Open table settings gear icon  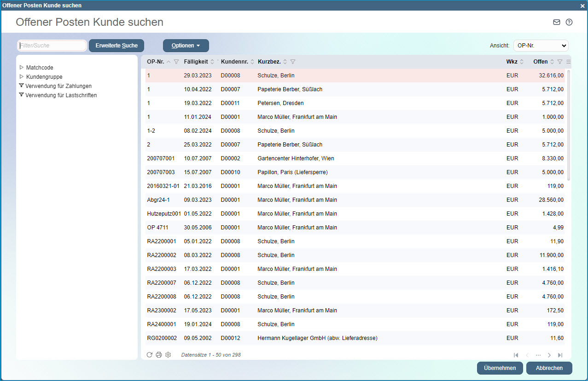[x=168, y=355]
